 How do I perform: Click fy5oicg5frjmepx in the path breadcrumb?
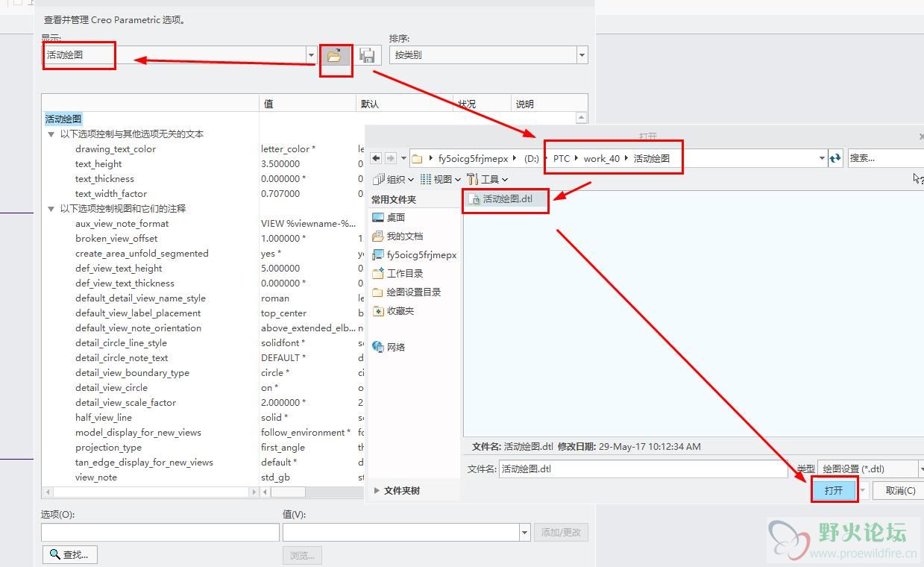[x=473, y=158]
